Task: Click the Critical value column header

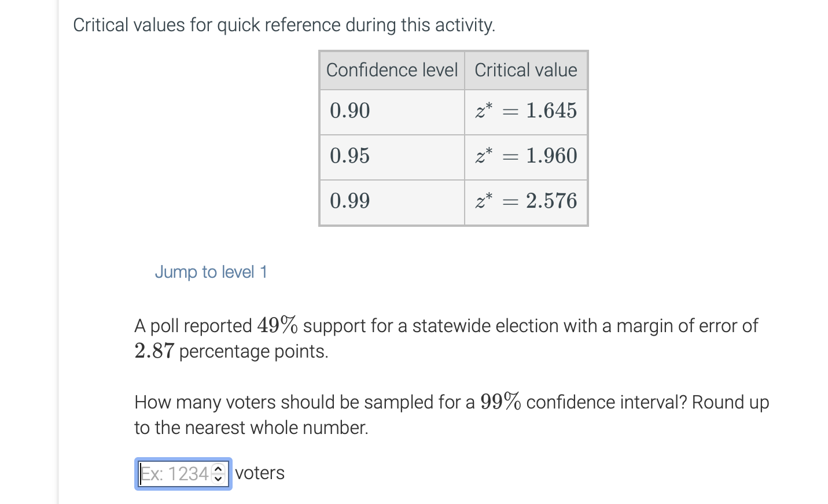Action: [x=525, y=70]
